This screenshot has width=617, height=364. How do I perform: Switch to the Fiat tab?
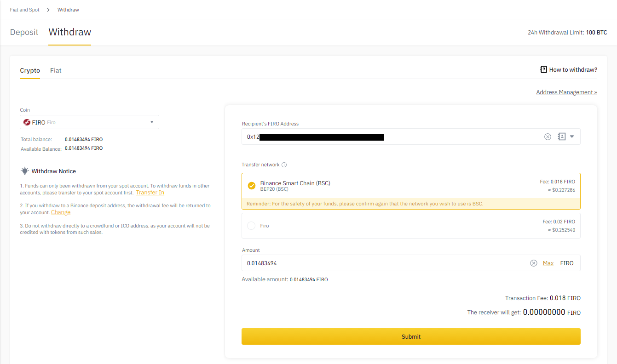pos(56,71)
